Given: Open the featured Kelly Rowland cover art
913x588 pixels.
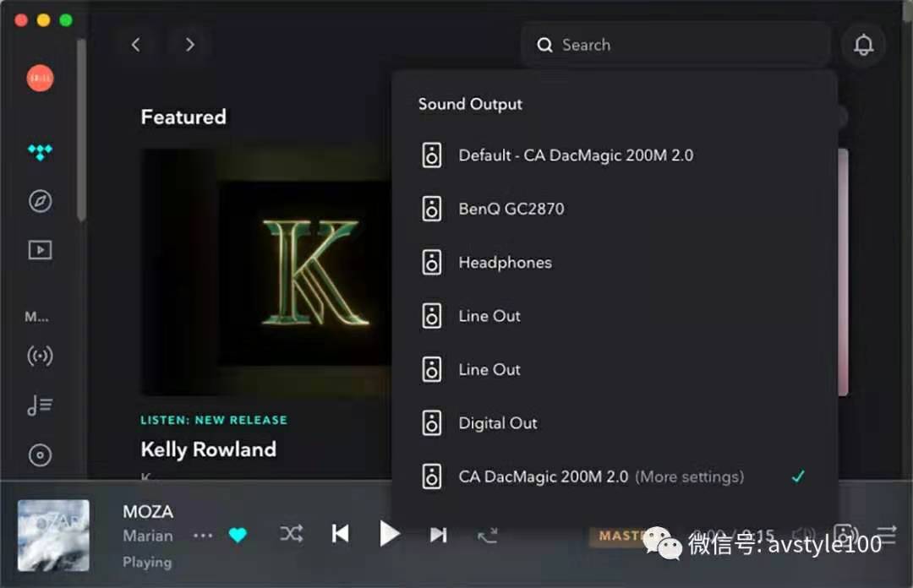Looking at the screenshot, I should pyautogui.click(x=266, y=273).
